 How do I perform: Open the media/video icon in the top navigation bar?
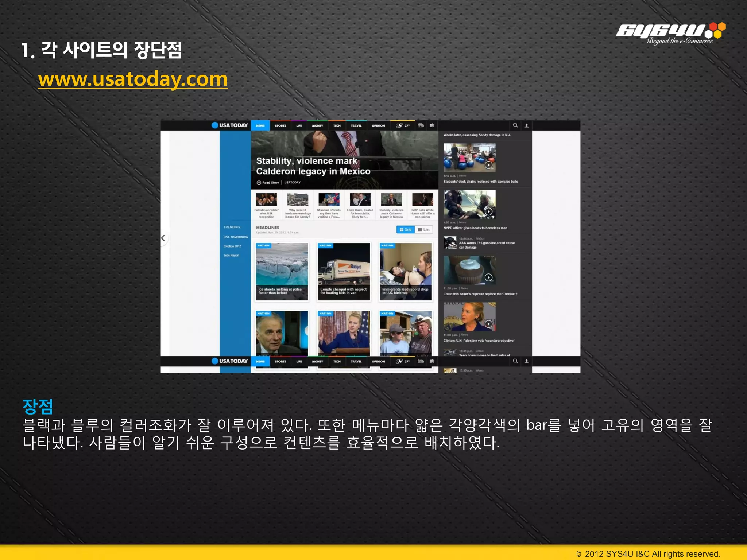click(421, 125)
